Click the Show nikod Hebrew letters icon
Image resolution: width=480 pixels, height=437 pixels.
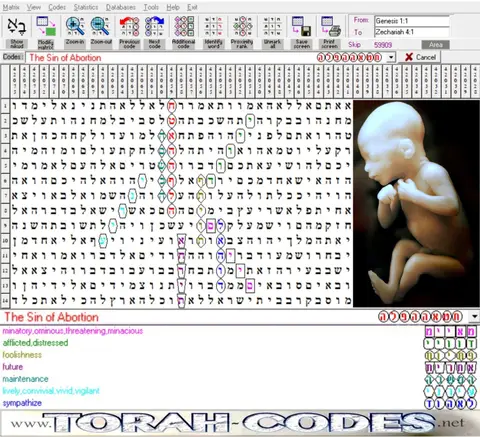[17, 27]
